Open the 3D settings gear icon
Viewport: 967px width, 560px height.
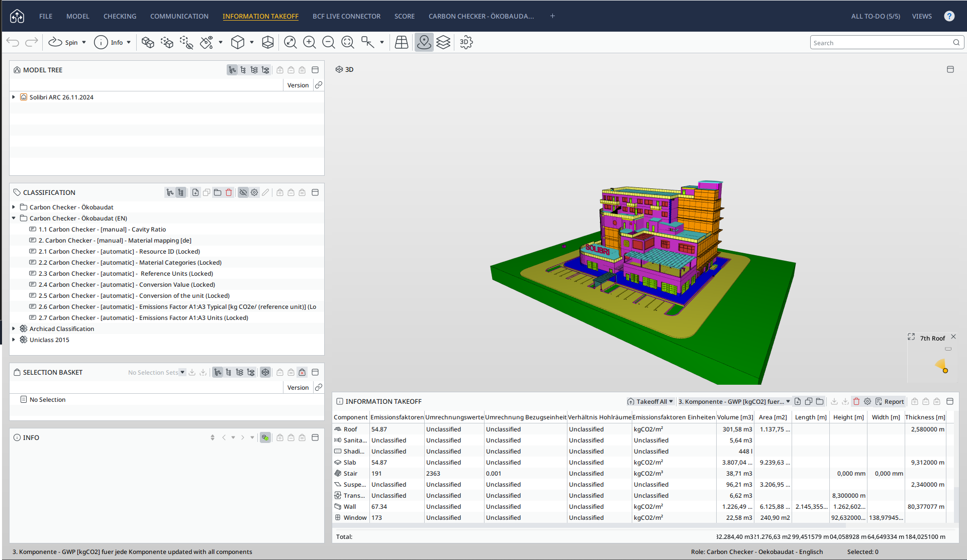[x=466, y=43]
